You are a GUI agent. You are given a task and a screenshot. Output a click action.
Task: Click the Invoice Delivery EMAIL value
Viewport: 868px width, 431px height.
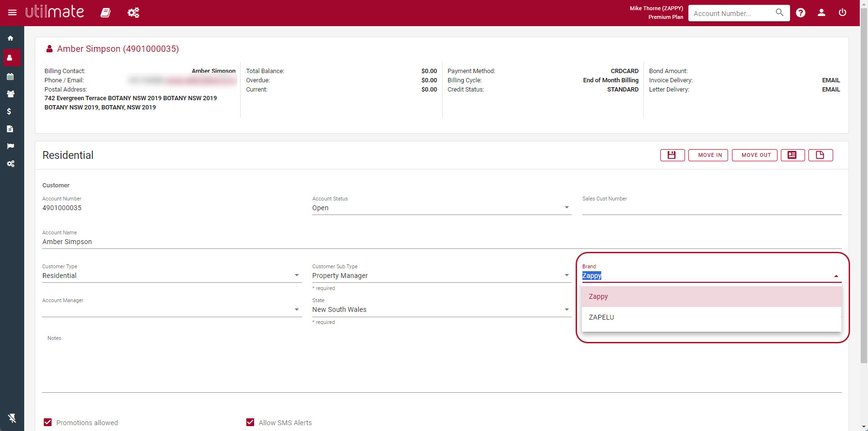click(831, 80)
